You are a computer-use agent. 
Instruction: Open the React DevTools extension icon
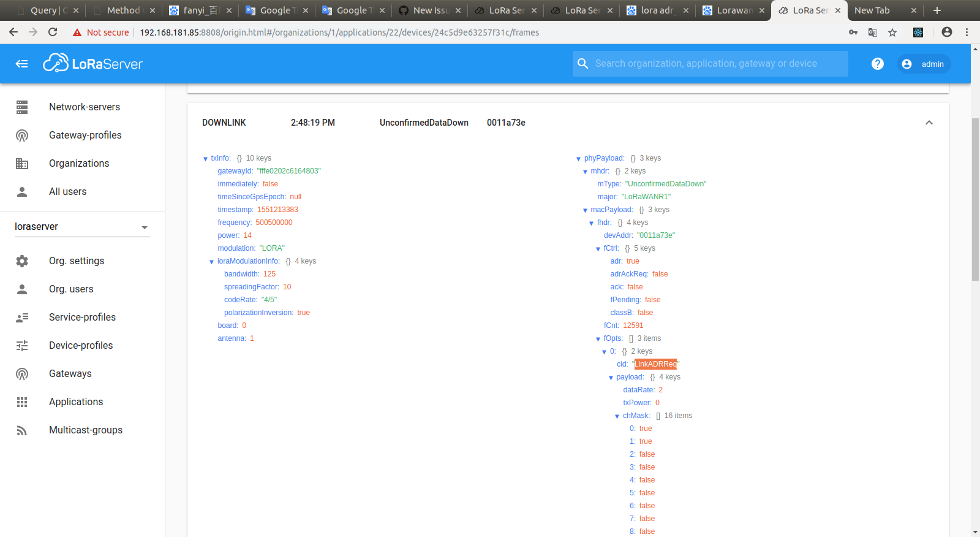tap(918, 32)
